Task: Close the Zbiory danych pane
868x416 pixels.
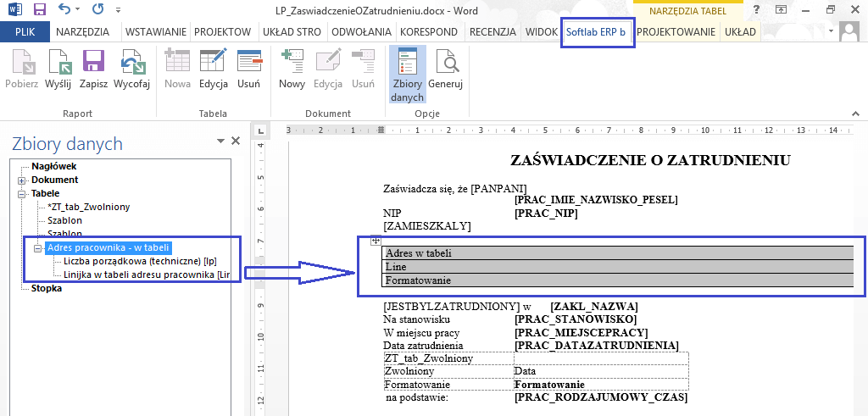Action: click(x=236, y=141)
